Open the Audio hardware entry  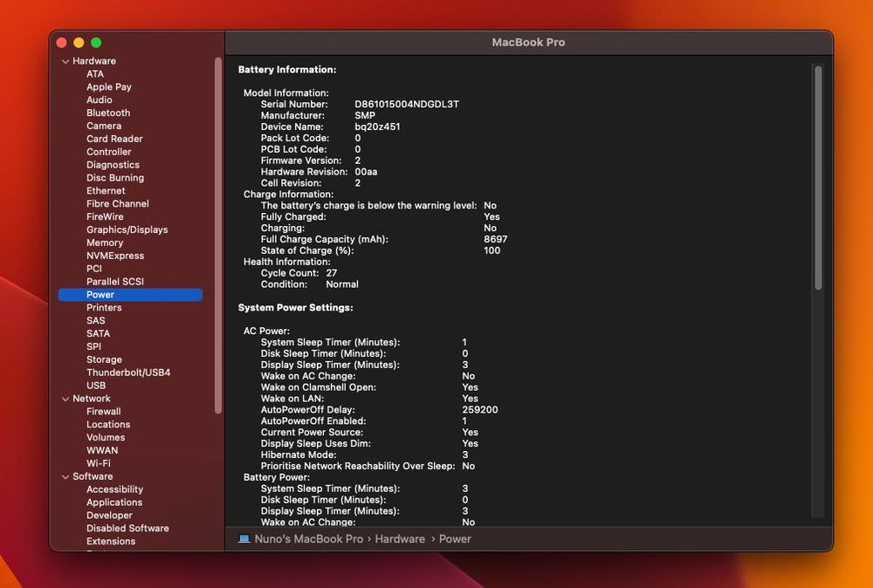pos(100,99)
